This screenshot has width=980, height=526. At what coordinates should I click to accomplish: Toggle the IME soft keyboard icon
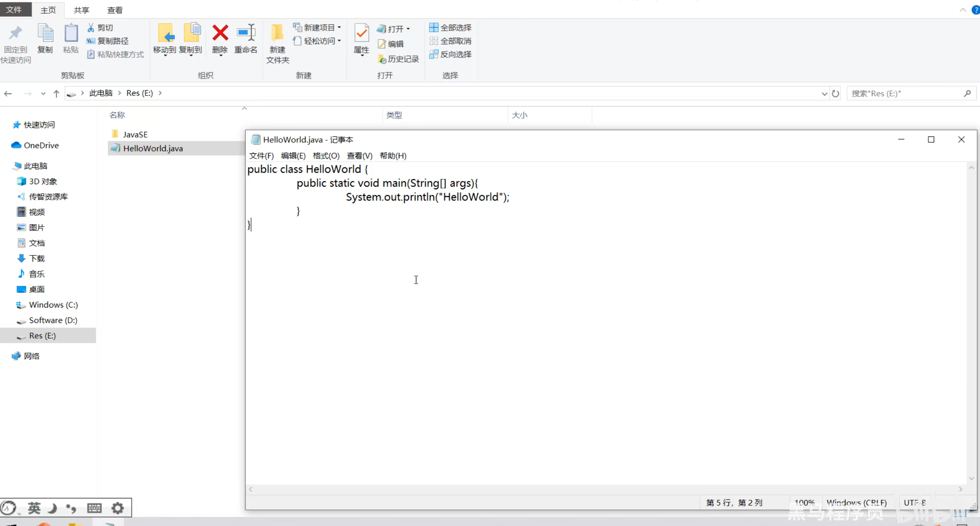94,508
